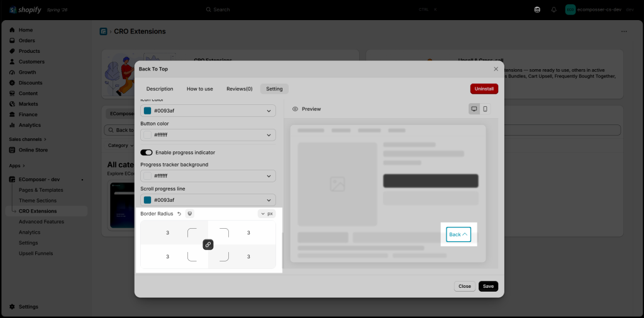644x318 pixels.
Task: Switch preview to mobile view icon
Action: [x=485, y=109]
